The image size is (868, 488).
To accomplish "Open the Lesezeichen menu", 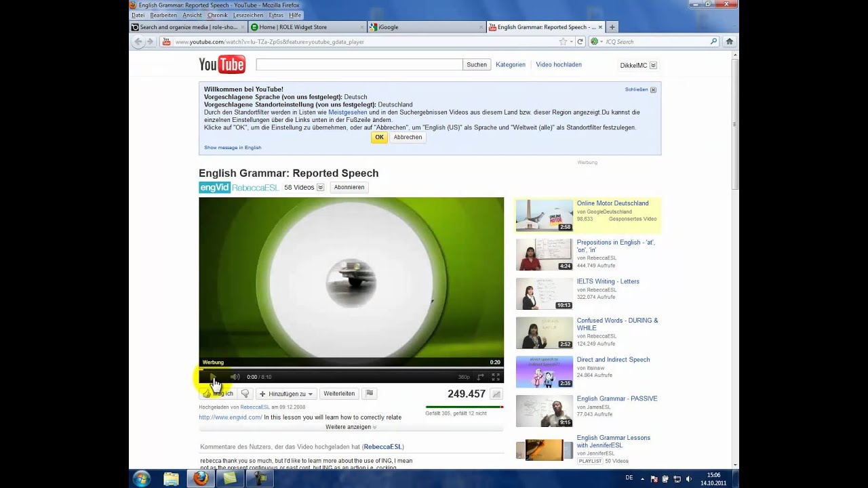I will [x=248, y=15].
